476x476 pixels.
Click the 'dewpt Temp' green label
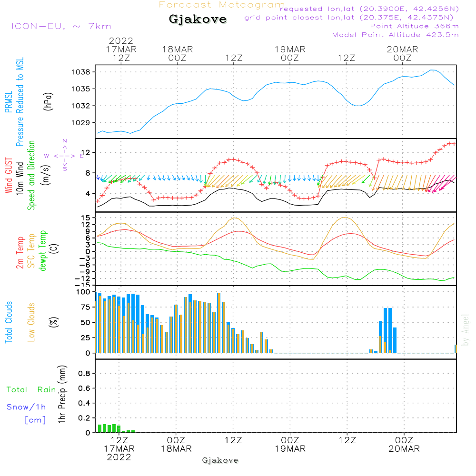tap(42, 251)
